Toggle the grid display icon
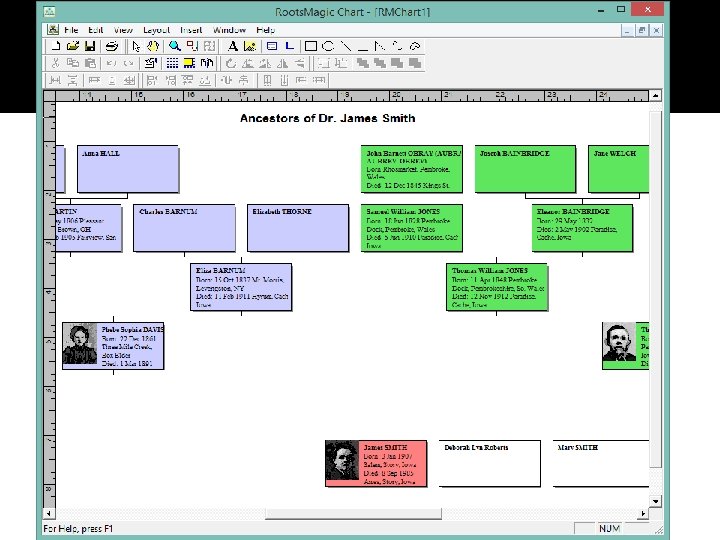Image resolution: width=720 pixels, height=540 pixels. (172, 63)
